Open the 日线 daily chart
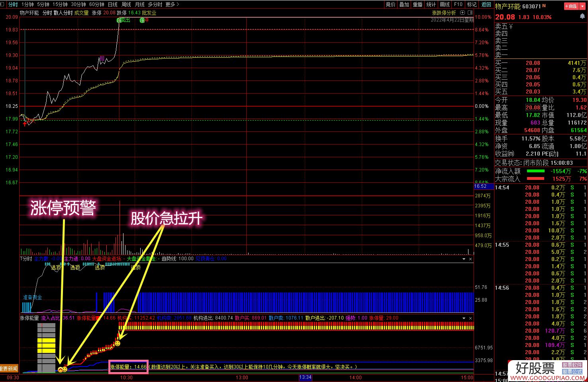The image size is (588, 382). (113, 4)
